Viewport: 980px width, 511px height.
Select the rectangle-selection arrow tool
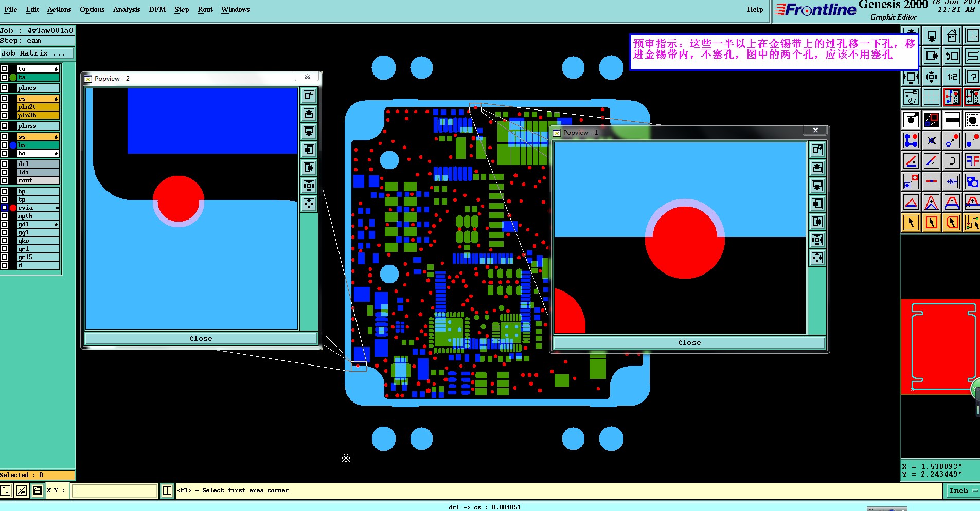[931, 223]
